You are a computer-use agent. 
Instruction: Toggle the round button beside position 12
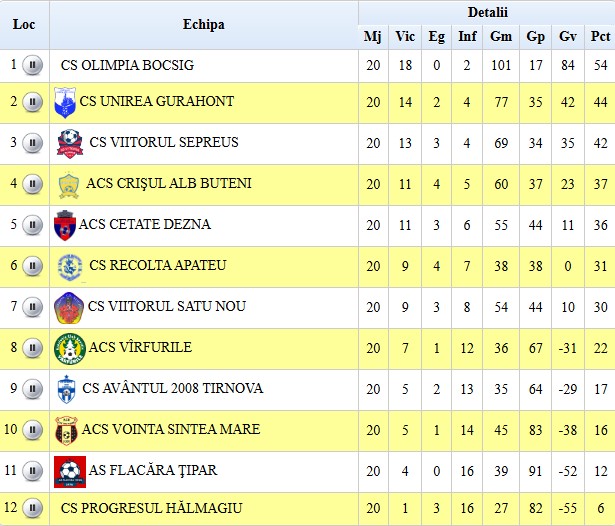pyautogui.click(x=32, y=510)
